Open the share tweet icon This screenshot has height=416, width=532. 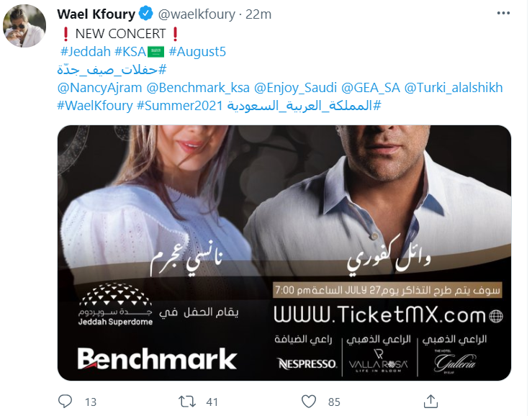coord(431,402)
